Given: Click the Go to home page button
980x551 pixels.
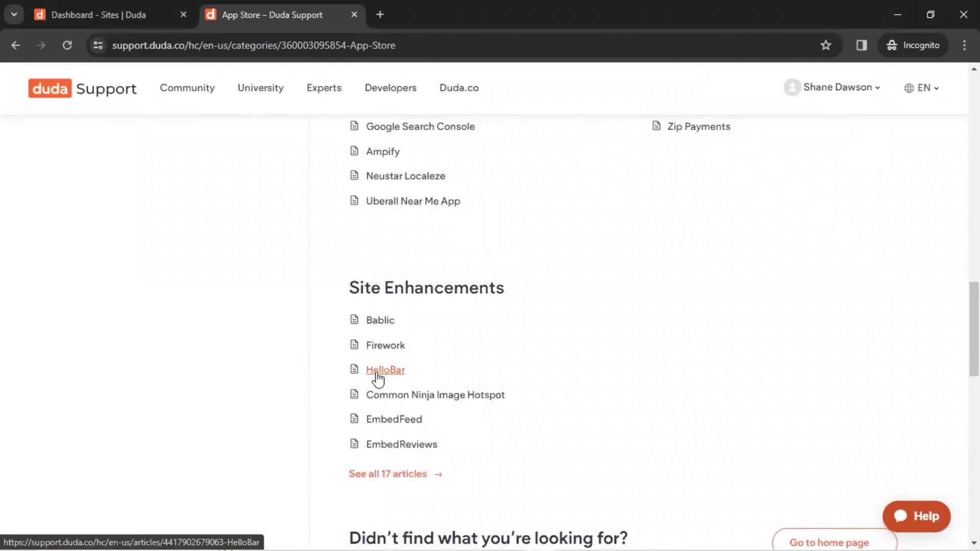Looking at the screenshot, I should (x=835, y=540).
